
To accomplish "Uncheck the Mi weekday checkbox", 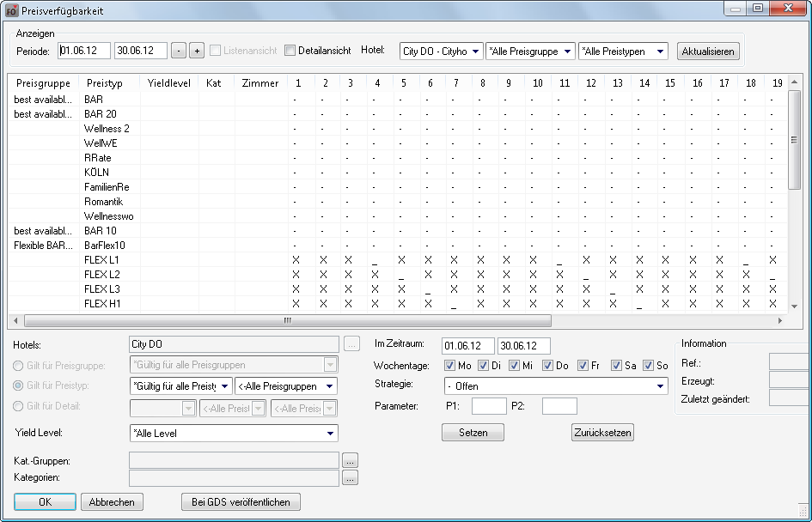I will [x=514, y=365].
